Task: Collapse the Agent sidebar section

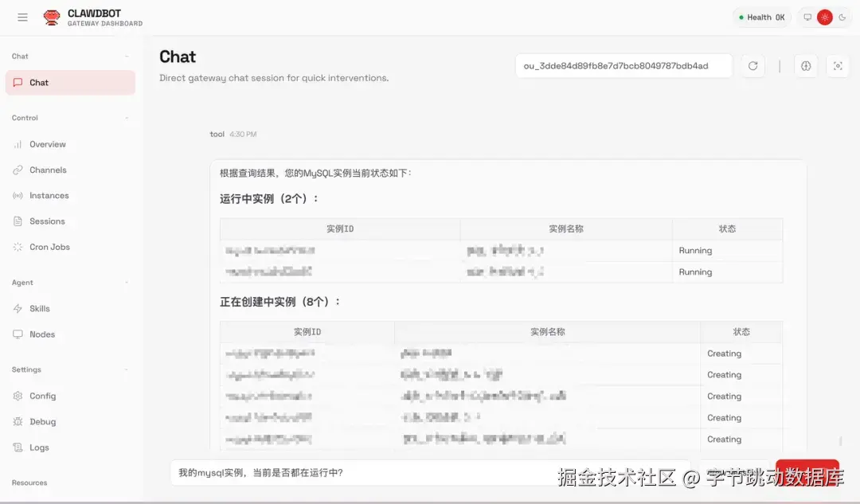Action: [127, 283]
